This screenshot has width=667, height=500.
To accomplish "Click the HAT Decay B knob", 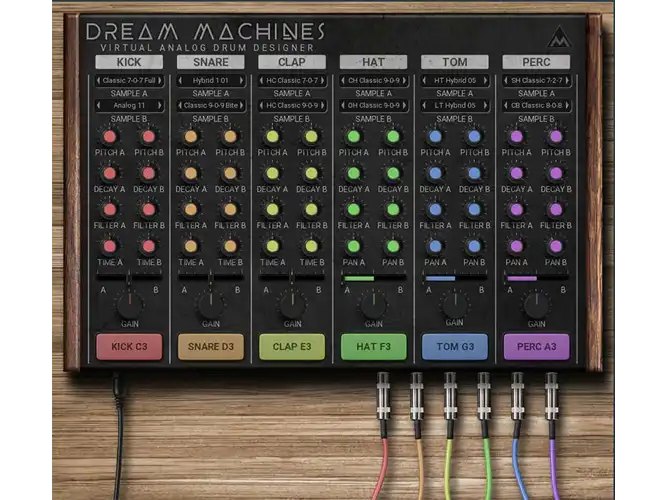I will (x=393, y=173).
